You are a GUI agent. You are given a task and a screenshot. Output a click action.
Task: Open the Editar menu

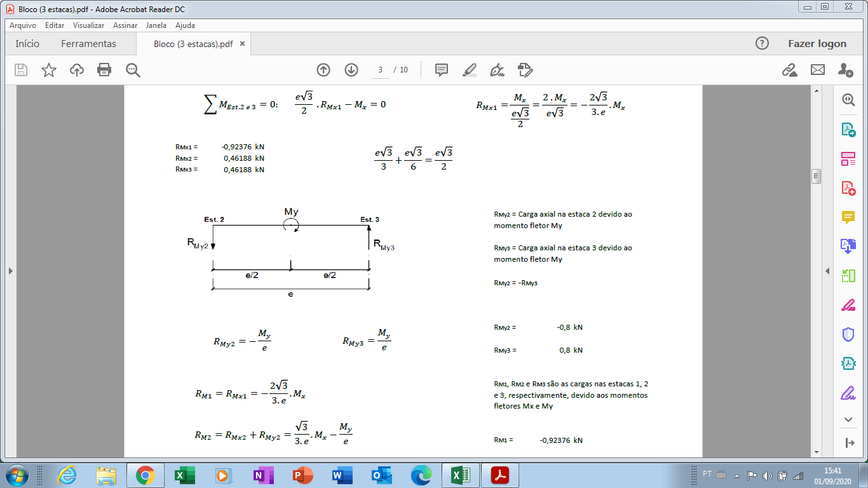tap(55, 25)
